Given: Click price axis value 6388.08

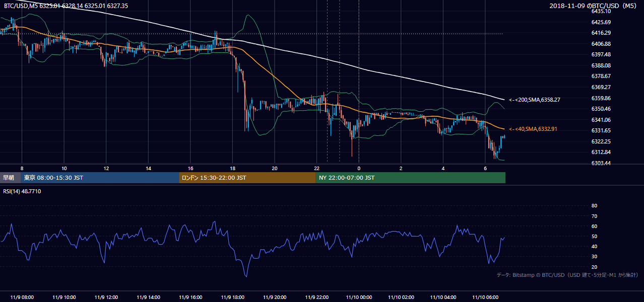Looking at the screenshot, I should click(x=601, y=65).
